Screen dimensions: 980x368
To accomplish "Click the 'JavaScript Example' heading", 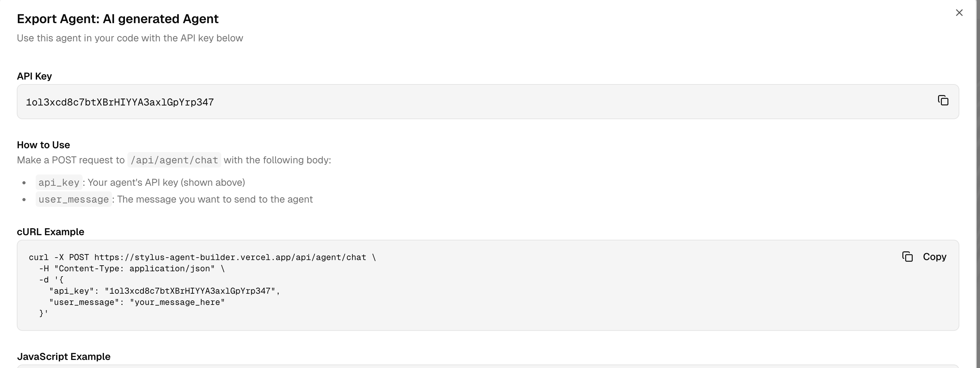I will tap(64, 356).
